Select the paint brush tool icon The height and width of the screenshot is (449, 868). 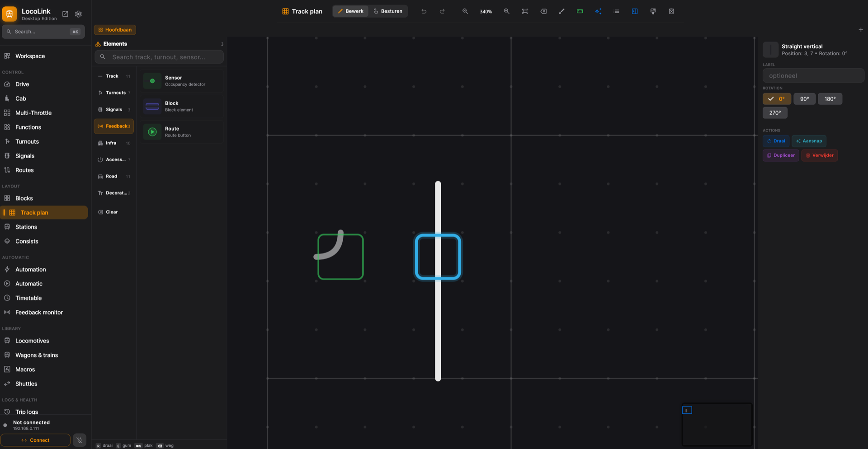click(561, 11)
